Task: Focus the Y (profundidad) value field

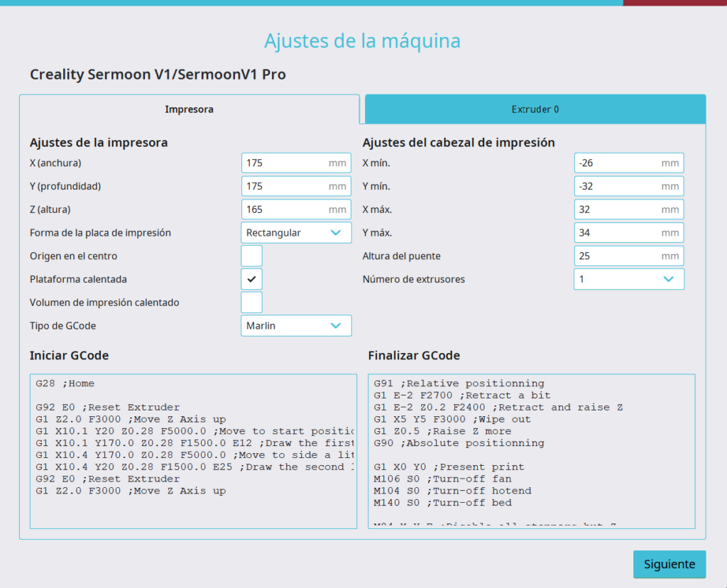Action: [284, 186]
